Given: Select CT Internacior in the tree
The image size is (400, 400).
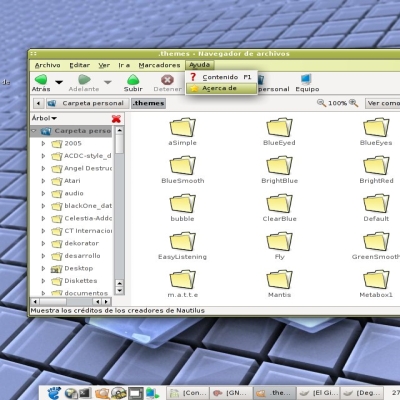Looking at the screenshot, I should [x=82, y=231].
